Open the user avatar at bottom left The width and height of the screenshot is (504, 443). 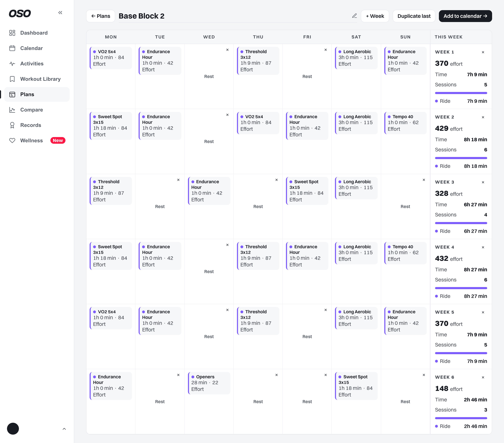pyautogui.click(x=13, y=429)
